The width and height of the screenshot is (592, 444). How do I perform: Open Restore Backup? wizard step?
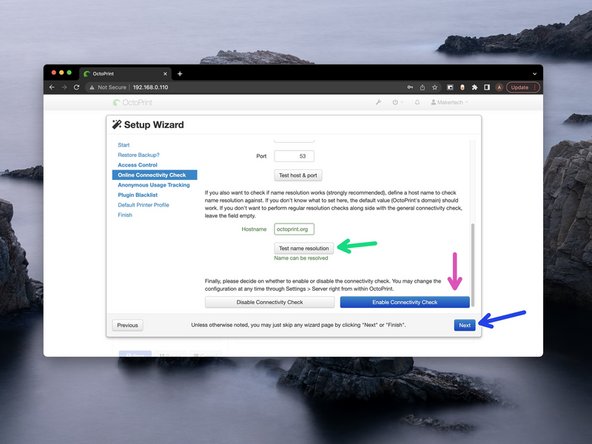click(139, 155)
